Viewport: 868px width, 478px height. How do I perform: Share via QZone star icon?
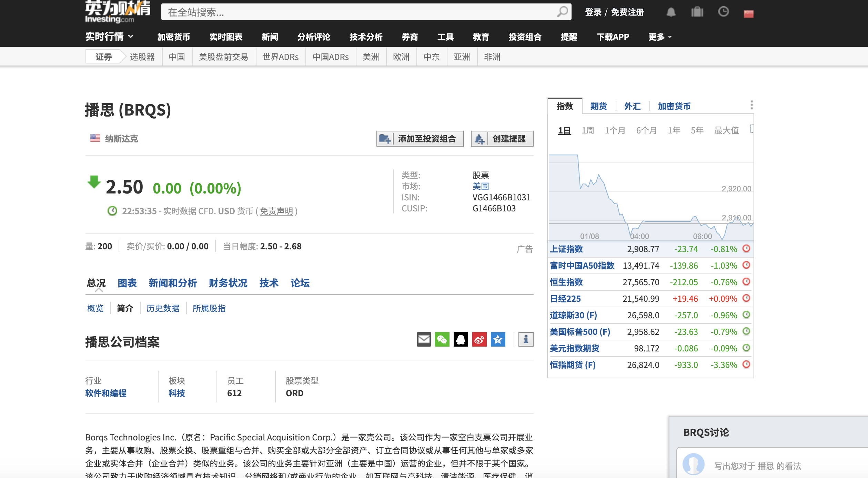[498, 339]
